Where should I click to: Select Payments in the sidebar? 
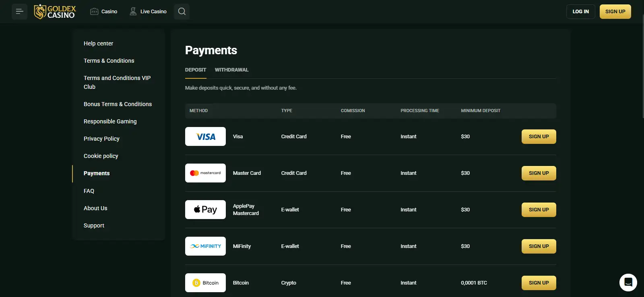pos(97,173)
